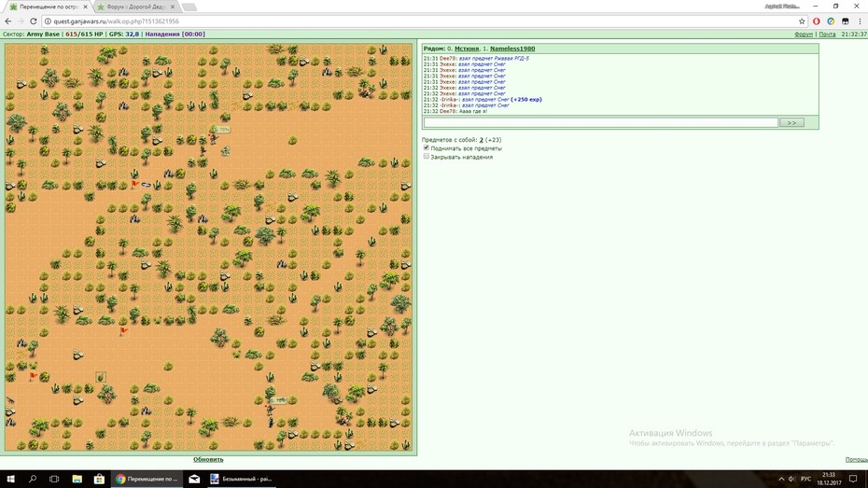This screenshot has height=488, width=868.
Task: Bookmark this page with the star icon
Action: (802, 21)
